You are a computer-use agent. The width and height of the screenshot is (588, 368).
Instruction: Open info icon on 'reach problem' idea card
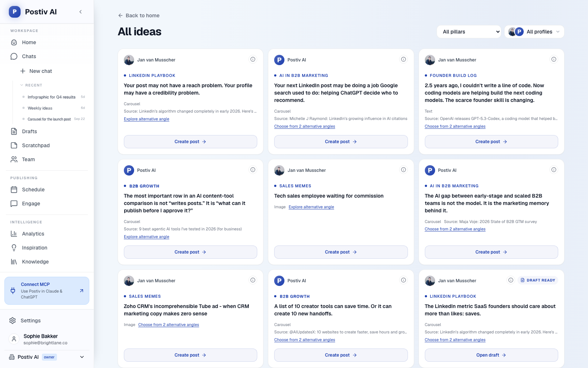click(253, 59)
